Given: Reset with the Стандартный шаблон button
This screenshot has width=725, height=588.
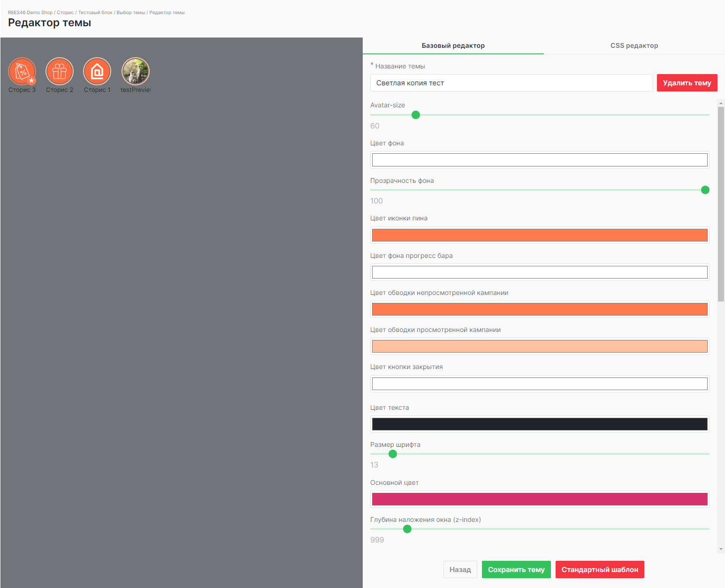Looking at the screenshot, I should click(599, 570).
